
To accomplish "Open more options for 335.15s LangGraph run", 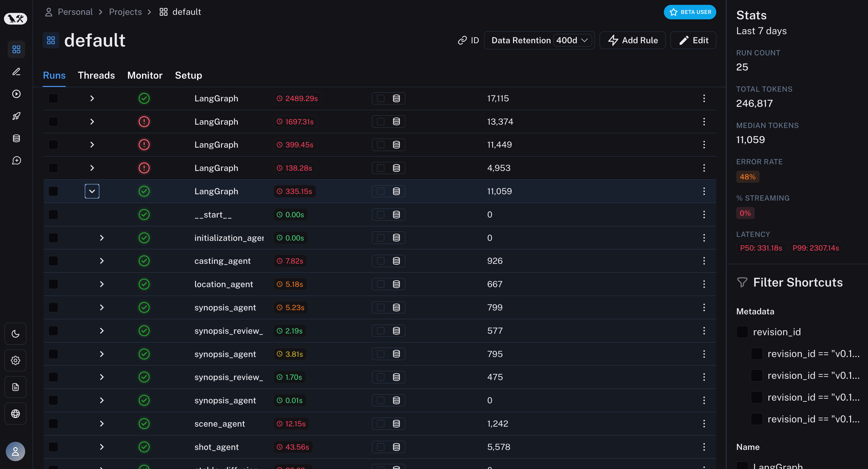I will pos(704,191).
